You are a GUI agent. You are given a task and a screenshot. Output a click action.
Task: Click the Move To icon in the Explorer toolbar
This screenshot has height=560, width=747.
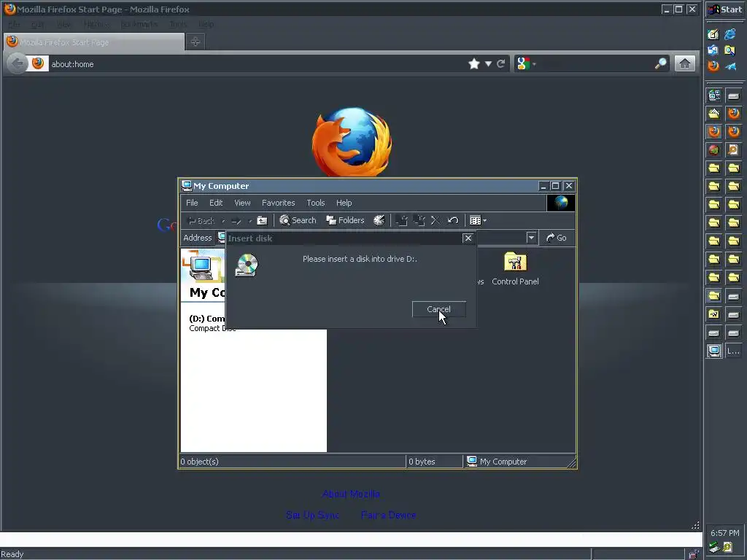[x=402, y=220]
